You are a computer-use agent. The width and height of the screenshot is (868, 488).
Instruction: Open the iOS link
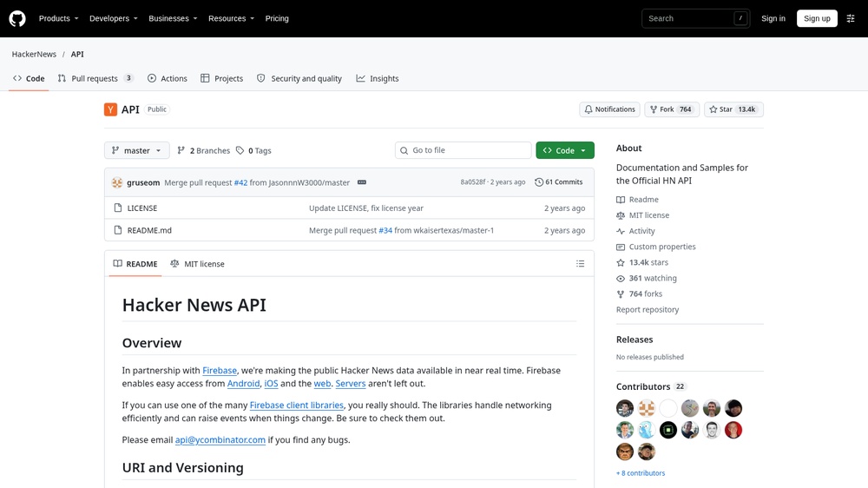click(271, 383)
